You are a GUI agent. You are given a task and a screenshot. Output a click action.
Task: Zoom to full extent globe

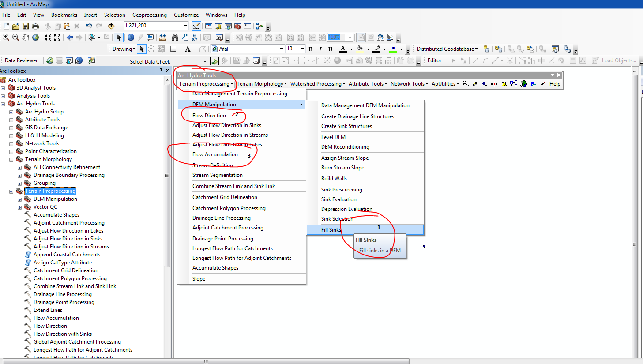pyautogui.click(x=35, y=38)
